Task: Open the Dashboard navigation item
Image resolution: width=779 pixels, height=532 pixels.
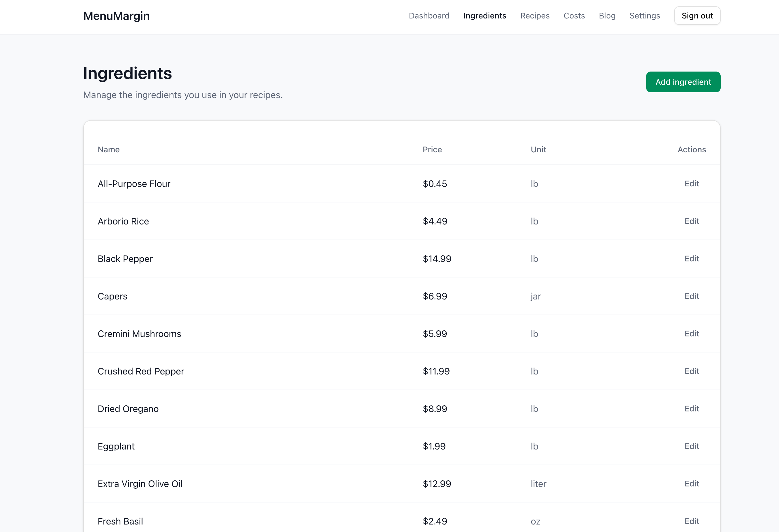Action: tap(429, 16)
